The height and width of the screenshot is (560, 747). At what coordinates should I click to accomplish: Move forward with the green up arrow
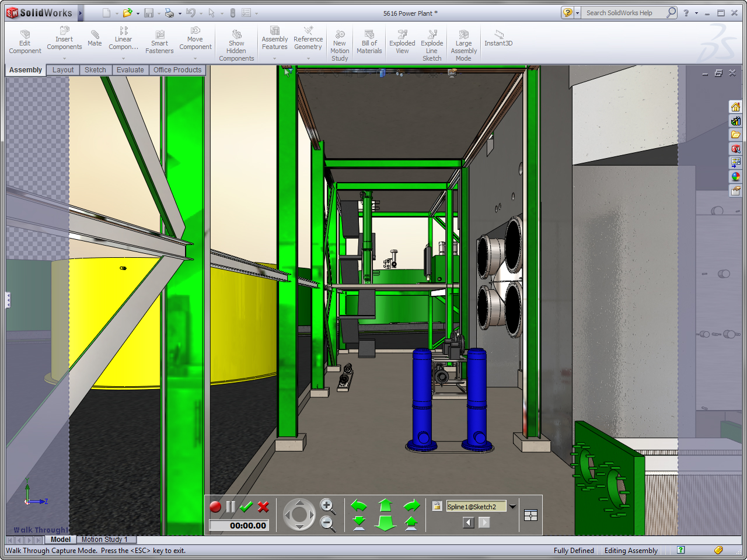pos(385,505)
